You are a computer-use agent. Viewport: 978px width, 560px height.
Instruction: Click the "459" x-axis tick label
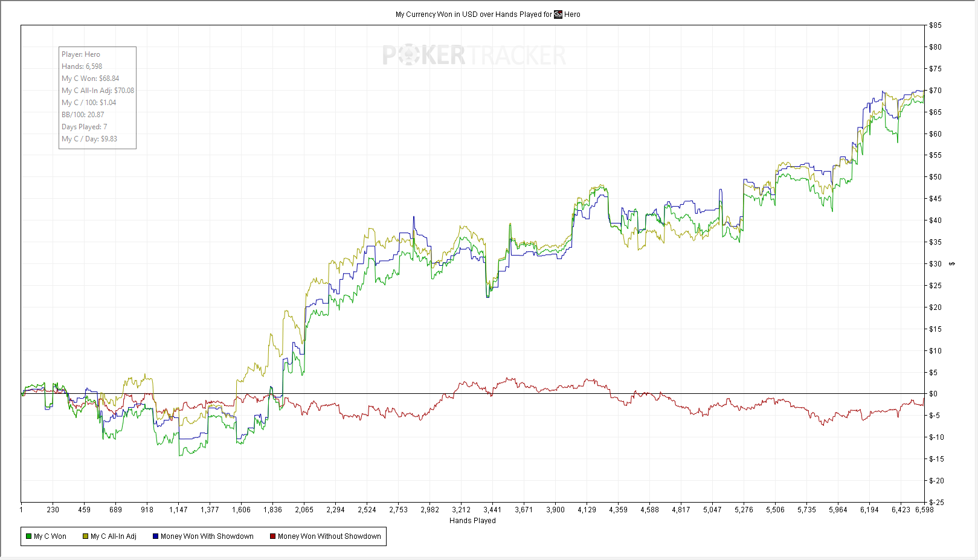[85, 510]
